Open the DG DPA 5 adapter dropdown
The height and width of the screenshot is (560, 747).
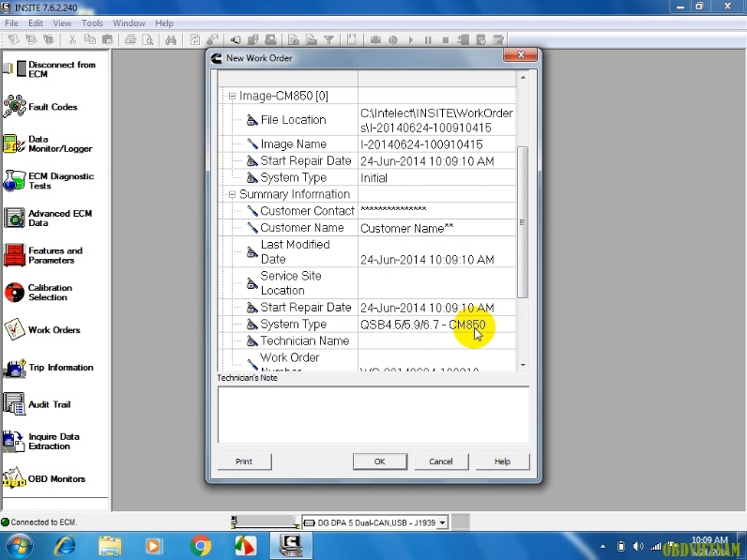pos(442,522)
